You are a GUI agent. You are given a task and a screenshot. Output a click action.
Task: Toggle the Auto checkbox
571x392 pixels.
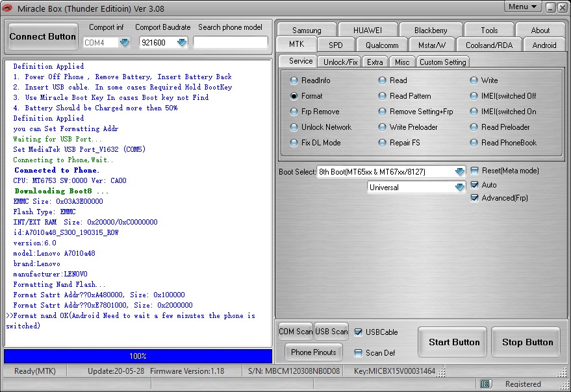tap(474, 185)
